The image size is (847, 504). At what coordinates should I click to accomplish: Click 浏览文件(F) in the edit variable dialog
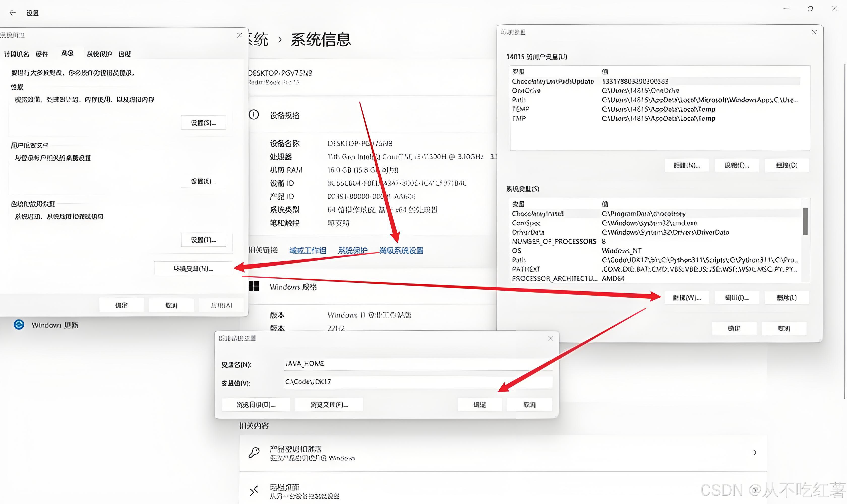tap(328, 404)
